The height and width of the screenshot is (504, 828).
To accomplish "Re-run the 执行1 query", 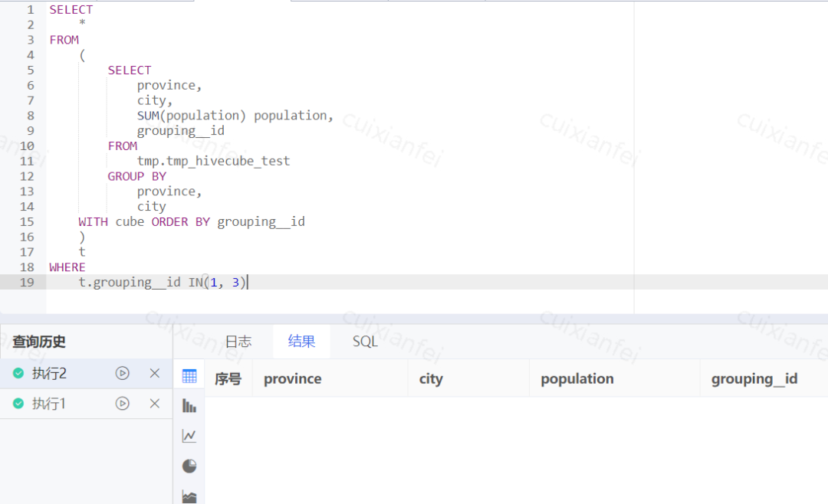I will [122, 404].
